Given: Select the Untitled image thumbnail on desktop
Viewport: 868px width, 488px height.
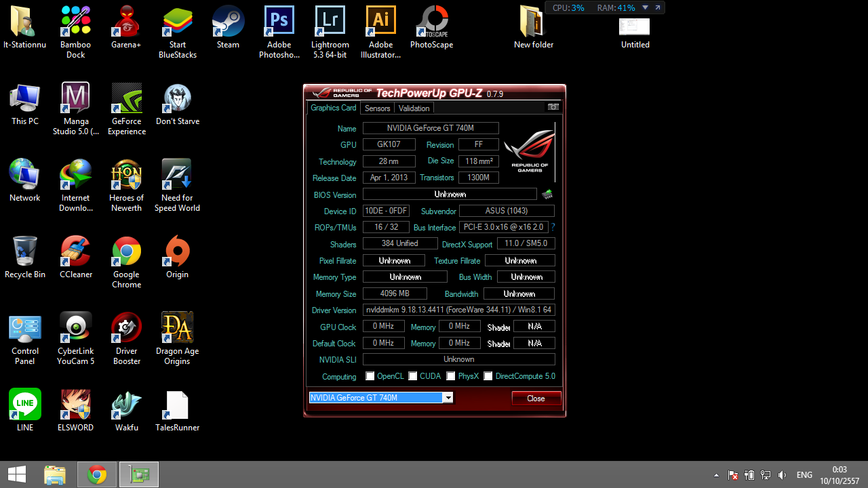Looking at the screenshot, I should click(x=635, y=33).
